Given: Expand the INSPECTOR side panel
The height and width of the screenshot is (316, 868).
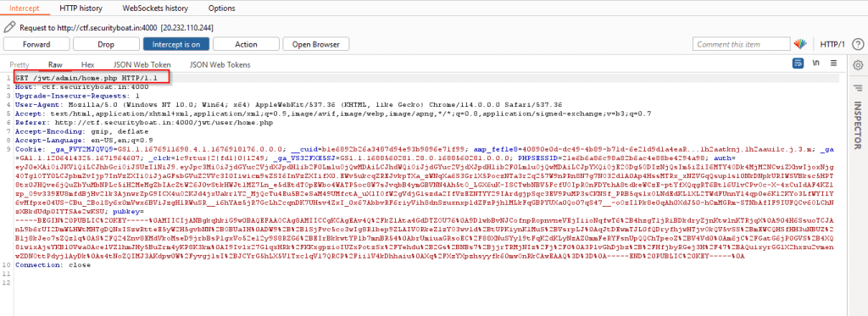Looking at the screenshot, I should point(858,125).
